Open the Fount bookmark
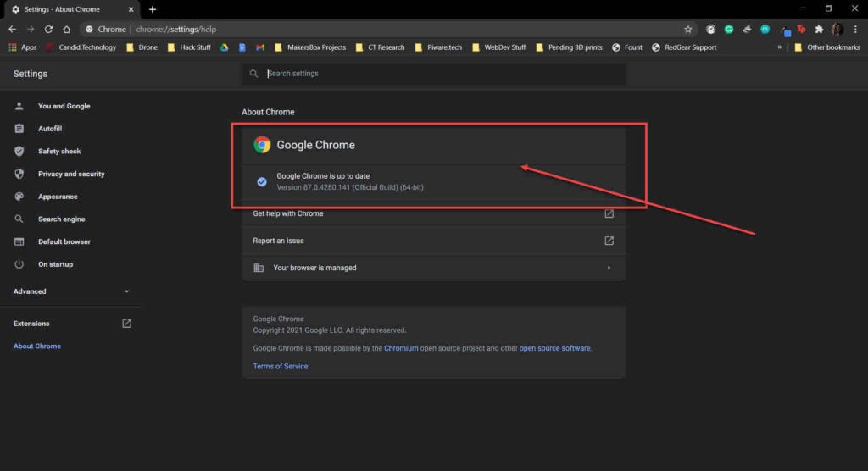 pyautogui.click(x=627, y=47)
